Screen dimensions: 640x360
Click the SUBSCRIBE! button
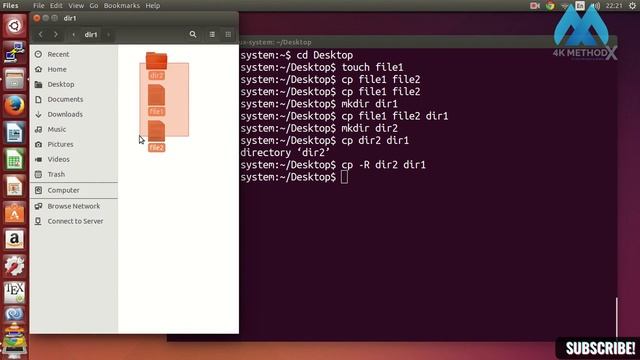pos(600,349)
